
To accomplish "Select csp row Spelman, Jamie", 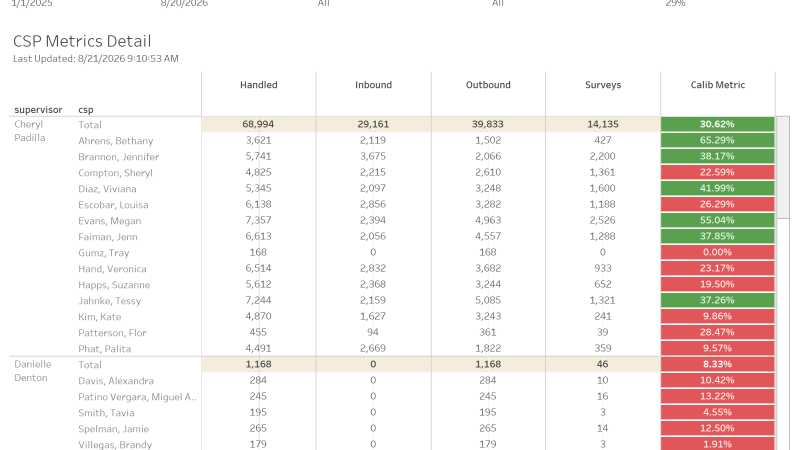I will (114, 429).
